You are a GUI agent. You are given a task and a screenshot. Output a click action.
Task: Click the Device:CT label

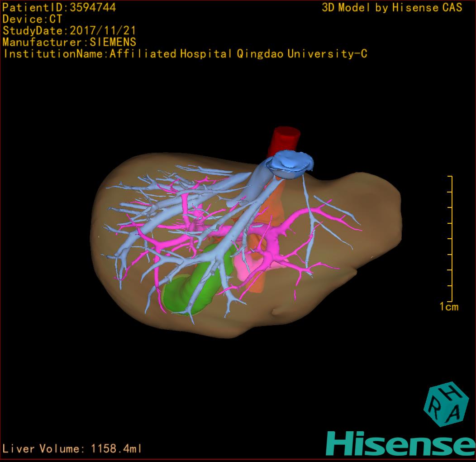(32, 19)
